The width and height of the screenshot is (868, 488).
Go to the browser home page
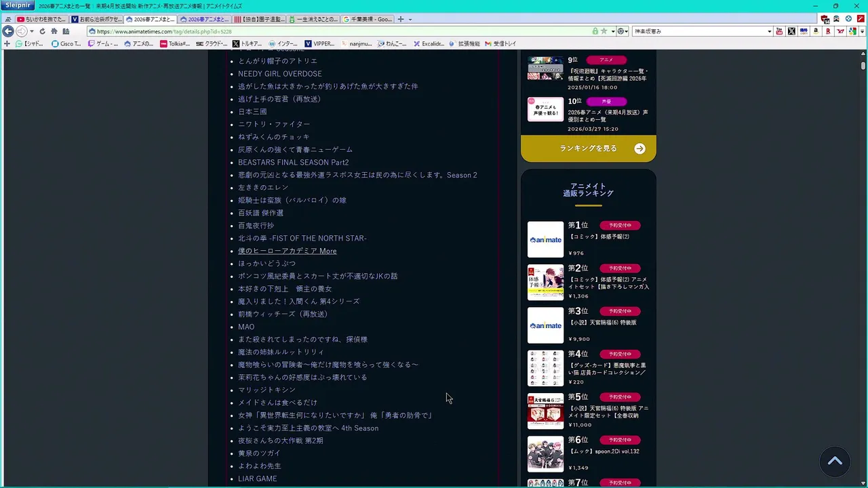click(x=54, y=31)
